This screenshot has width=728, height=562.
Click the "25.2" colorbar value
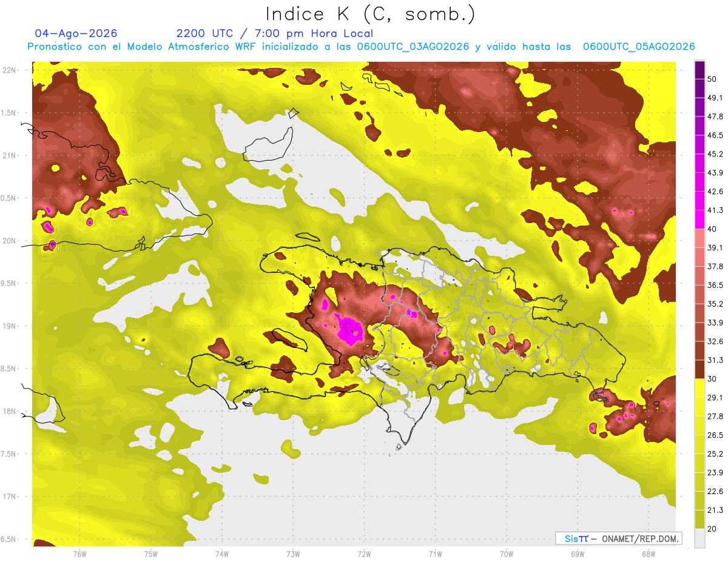pos(715,454)
